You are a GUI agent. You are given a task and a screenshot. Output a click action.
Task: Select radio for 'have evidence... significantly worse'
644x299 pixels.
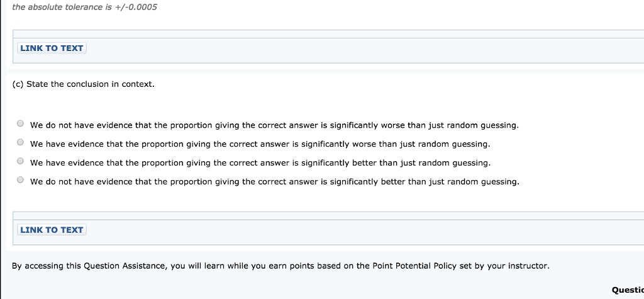point(20,142)
